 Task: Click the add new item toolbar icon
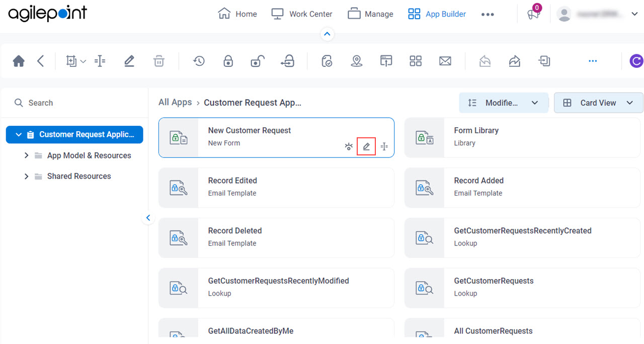71,61
